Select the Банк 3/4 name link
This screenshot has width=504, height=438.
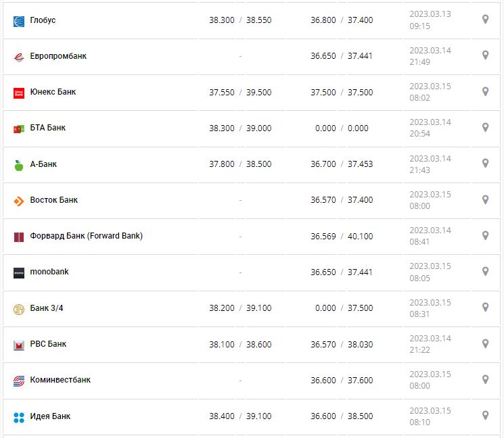pos(47,308)
